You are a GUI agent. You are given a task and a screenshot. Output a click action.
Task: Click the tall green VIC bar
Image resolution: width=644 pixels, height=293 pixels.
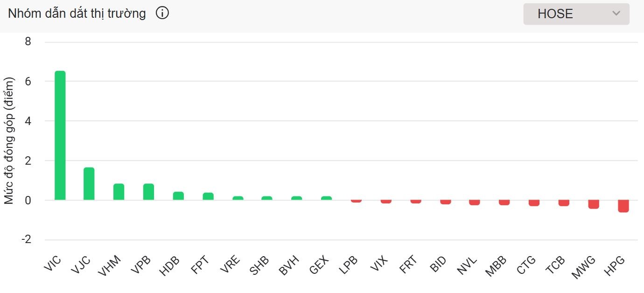click(60, 135)
